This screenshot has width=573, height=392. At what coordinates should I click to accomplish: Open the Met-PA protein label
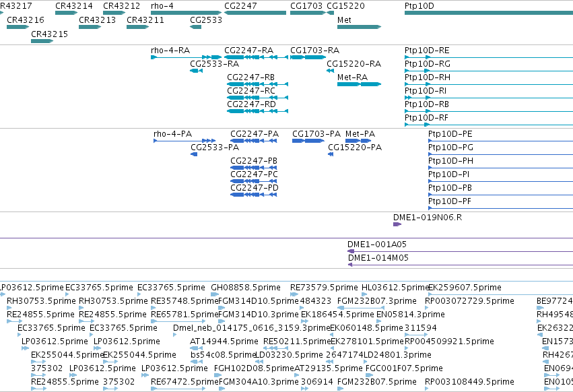tap(360, 134)
